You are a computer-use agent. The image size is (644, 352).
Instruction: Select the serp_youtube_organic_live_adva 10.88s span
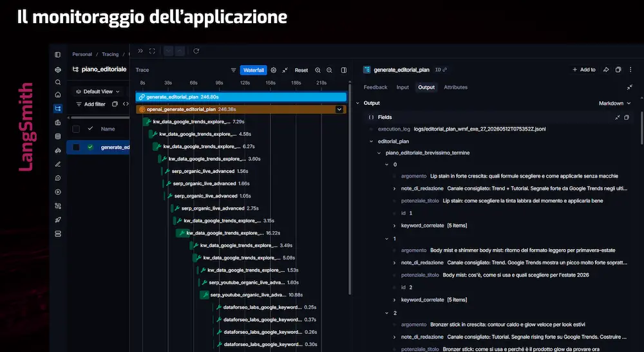click(x=251, y=295)
